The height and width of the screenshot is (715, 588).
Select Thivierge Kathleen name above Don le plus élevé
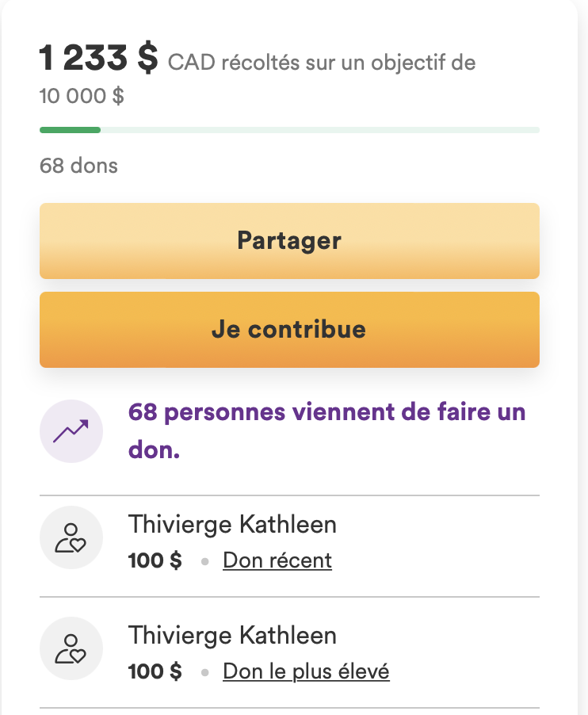[232, 635]
